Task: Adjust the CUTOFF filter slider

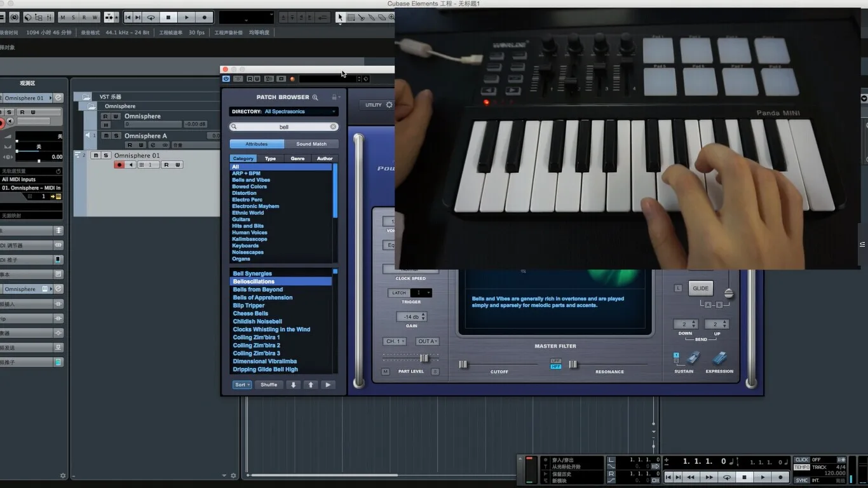Action: 463,364
